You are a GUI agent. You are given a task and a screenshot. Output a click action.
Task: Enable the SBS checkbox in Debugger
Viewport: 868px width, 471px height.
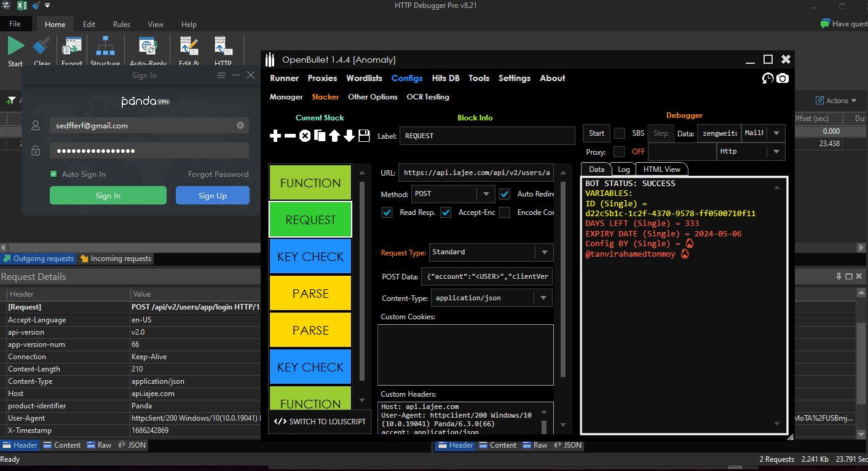point(620,133)
